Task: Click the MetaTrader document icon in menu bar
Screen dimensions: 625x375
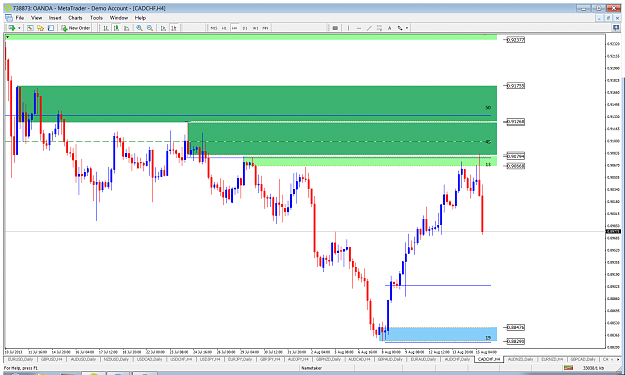Action: coord(8,18)
